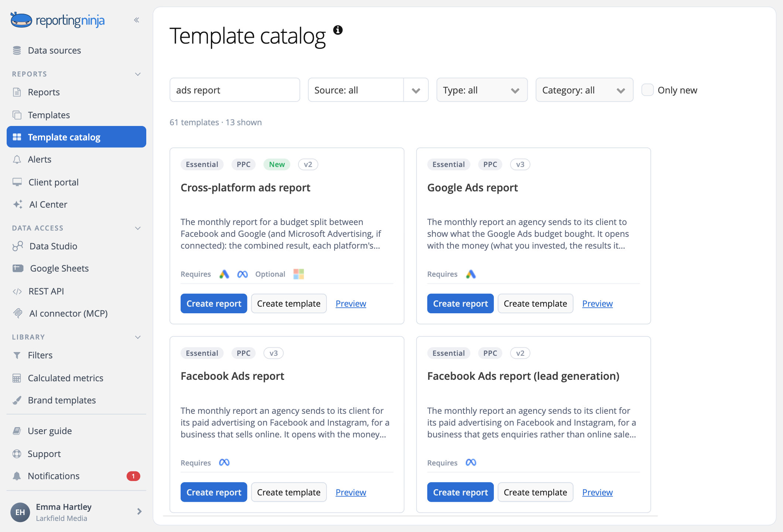Click the red notification count badge
This screenshot has width=783, height=532.
(133, 476)
